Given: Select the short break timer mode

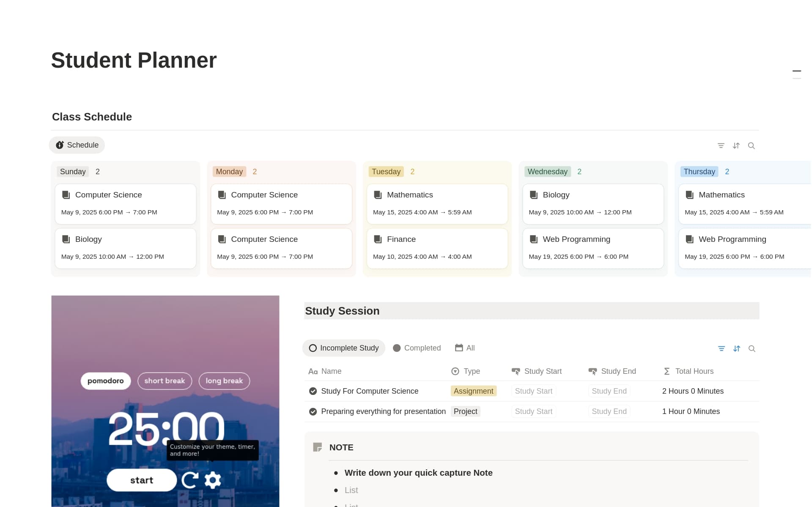Looking at the screenshot, I should pyautogui.click(x=165, y=381).
